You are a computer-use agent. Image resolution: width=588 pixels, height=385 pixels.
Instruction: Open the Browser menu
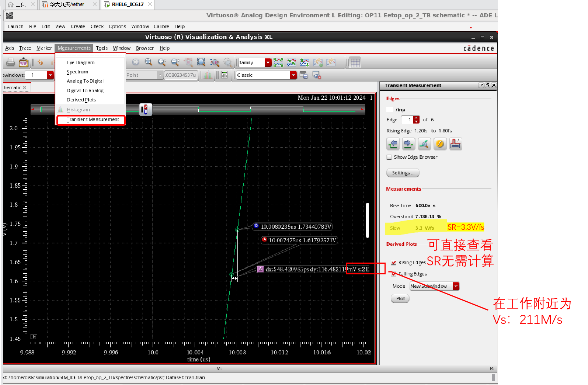pos(145,48)
